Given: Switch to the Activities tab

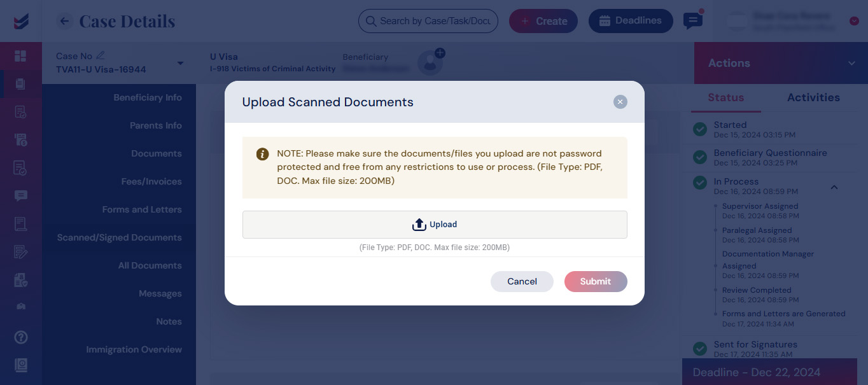Looking at the screenshot, I should click(813, 97).
